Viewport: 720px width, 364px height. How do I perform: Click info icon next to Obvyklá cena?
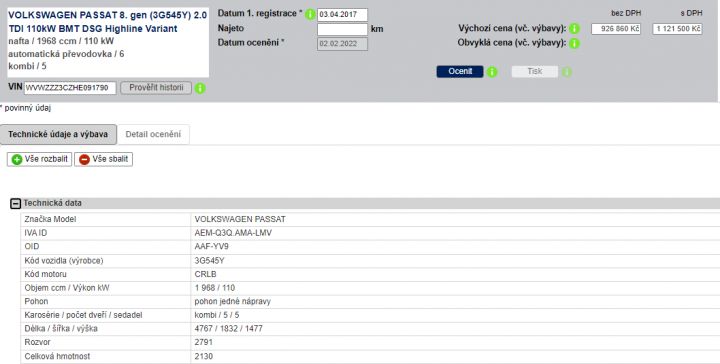click(574, 44)
